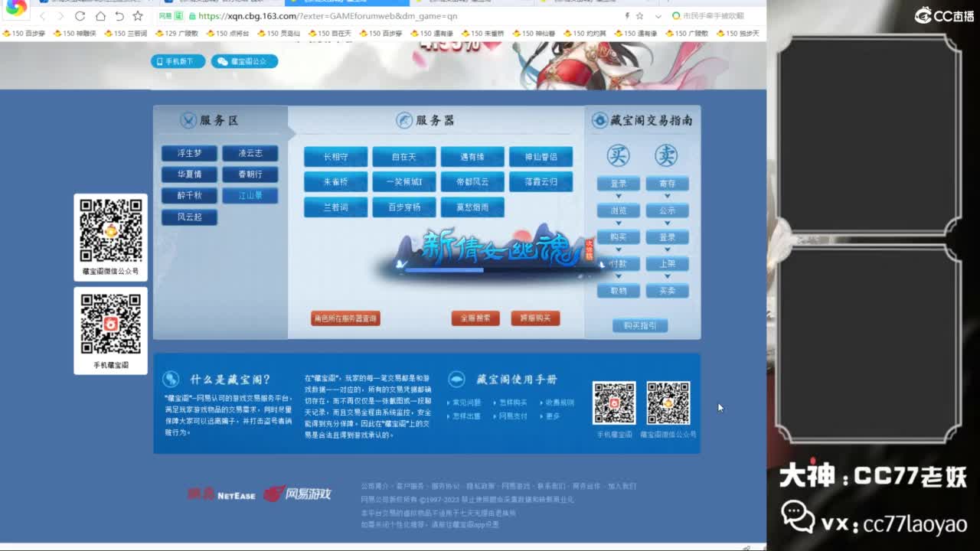The image size is (980, 551).
Task: Select the 凌云志 service region
Action: coord(250,153)
